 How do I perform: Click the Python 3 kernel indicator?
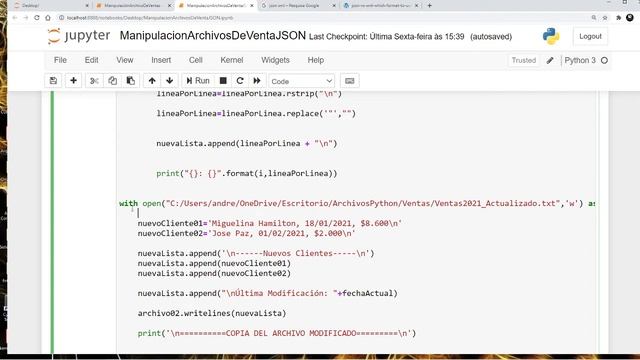[580, 60]
